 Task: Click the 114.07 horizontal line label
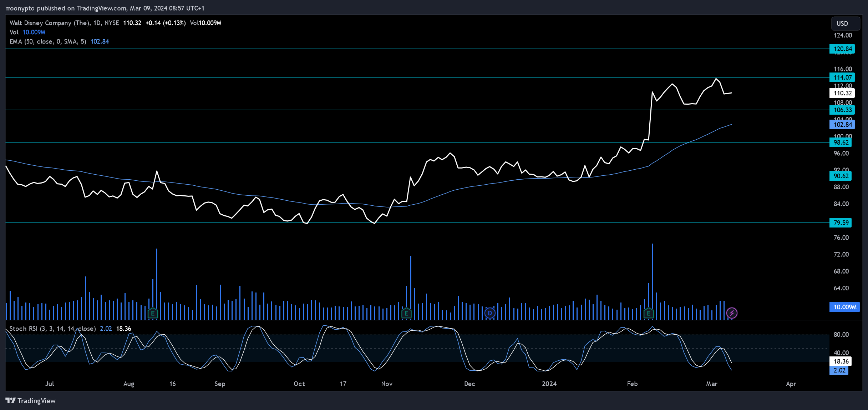[842, 77]
